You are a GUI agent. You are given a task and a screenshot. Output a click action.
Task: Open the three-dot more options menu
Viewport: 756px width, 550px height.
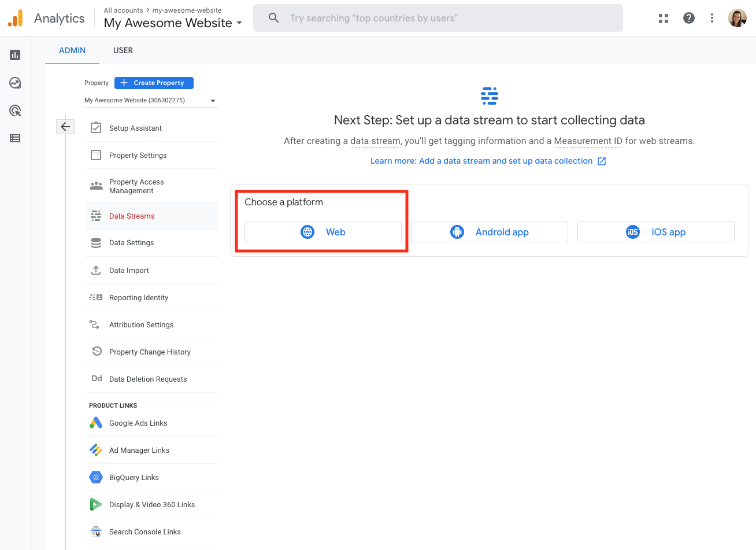tap(712, 18)
